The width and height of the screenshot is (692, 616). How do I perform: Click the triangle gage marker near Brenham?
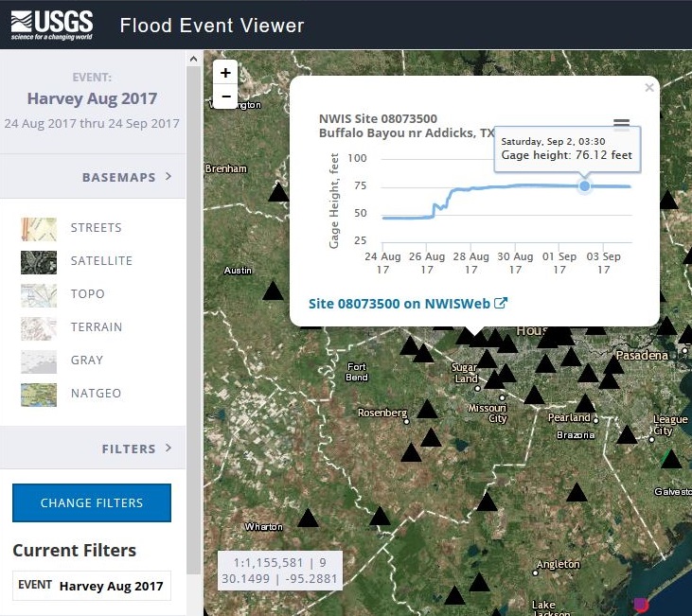(x=278, y=192)
